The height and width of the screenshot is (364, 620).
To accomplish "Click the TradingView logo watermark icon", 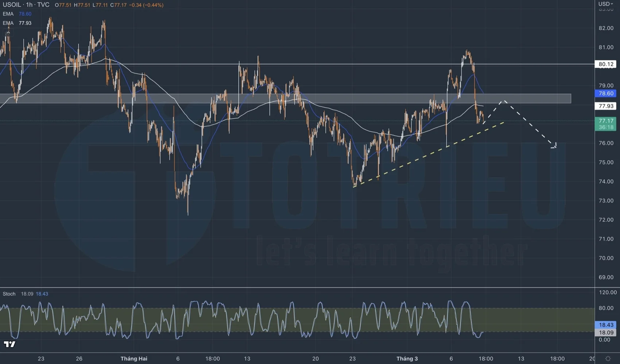I will (9, 344).
